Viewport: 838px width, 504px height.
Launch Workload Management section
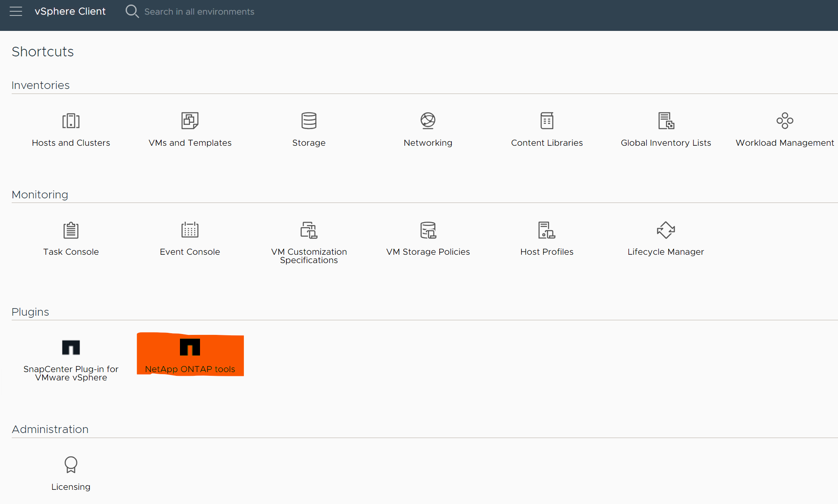785,128
